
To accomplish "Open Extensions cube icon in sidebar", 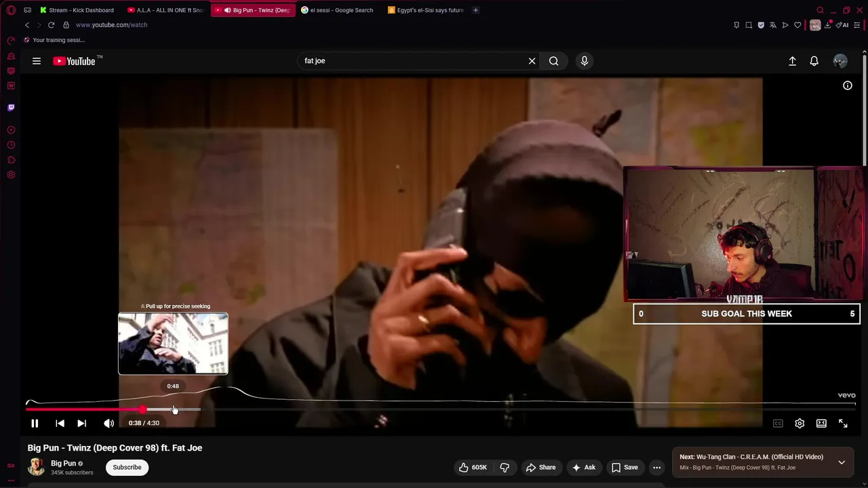I will tap(11, 160).
